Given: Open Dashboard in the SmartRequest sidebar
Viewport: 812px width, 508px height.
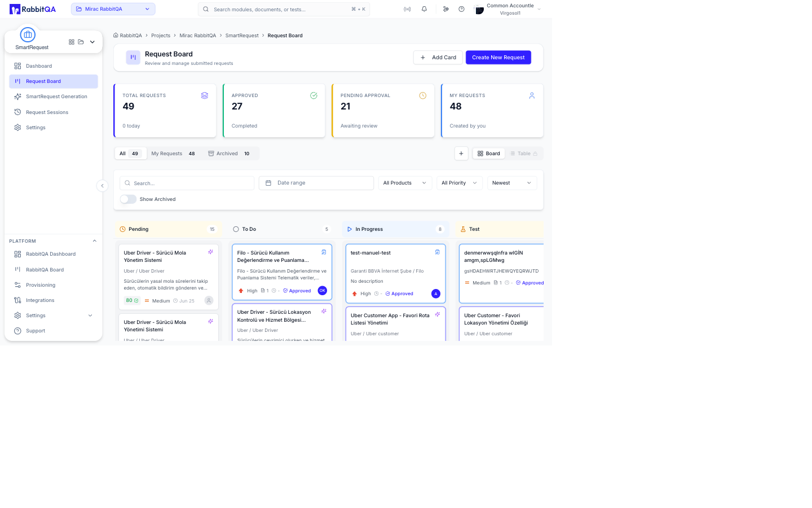Looking at the screenshot, I should [54, 66].
